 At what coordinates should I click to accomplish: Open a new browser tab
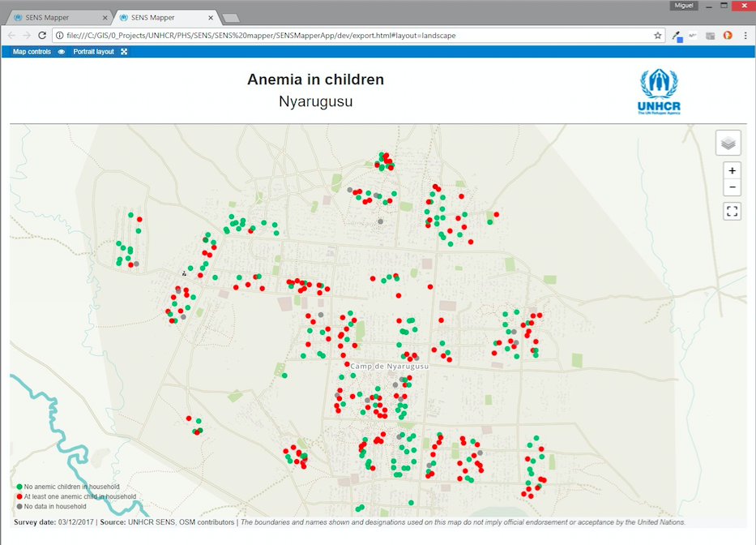(230, 18)
